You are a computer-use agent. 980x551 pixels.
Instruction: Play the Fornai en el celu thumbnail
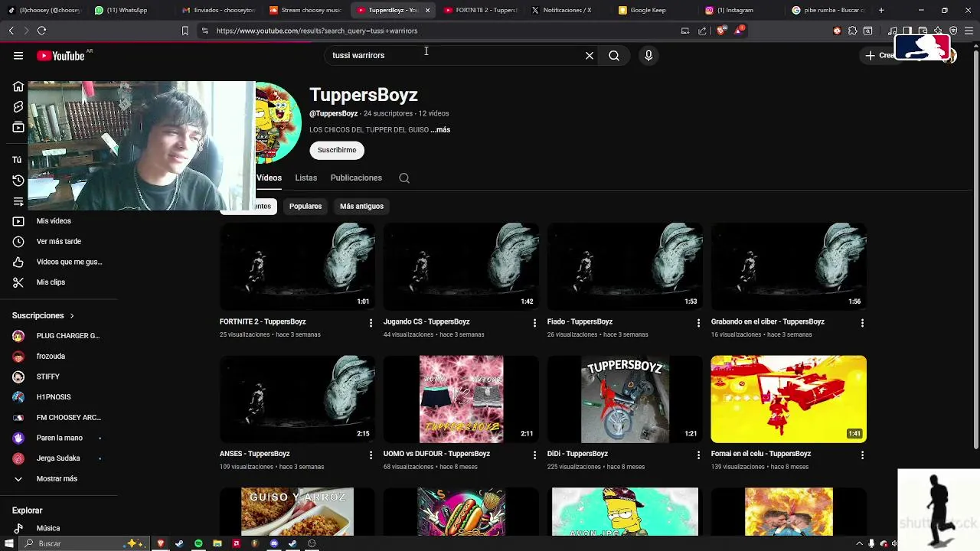[x=789, y=399]
